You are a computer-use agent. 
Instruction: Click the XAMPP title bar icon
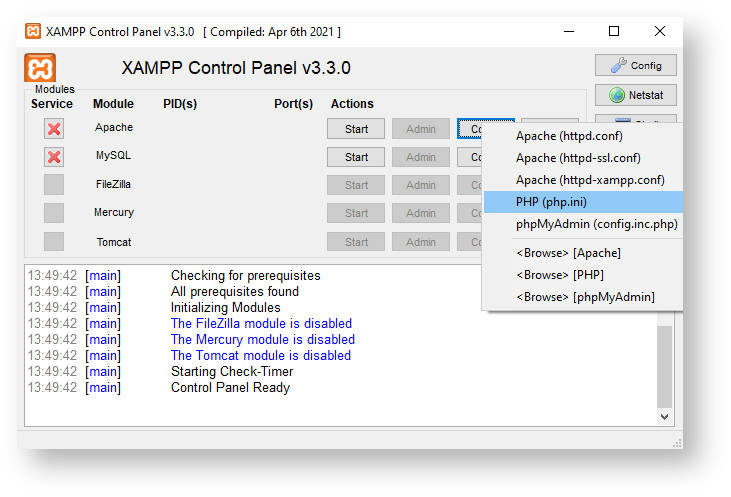[x=33, y=31]
